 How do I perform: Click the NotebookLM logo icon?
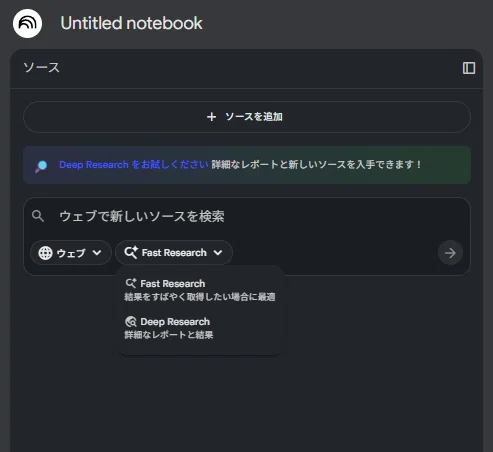(27, 23)
